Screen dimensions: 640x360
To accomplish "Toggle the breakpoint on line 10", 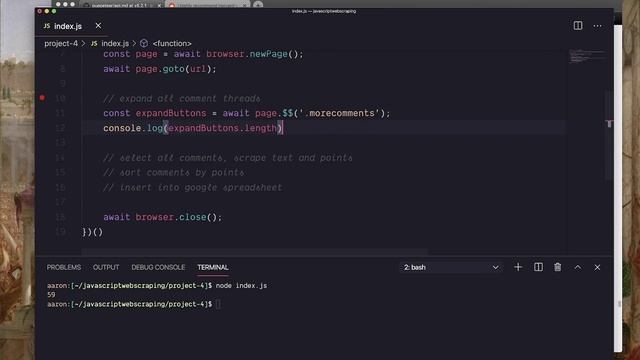I will point(42,98).
